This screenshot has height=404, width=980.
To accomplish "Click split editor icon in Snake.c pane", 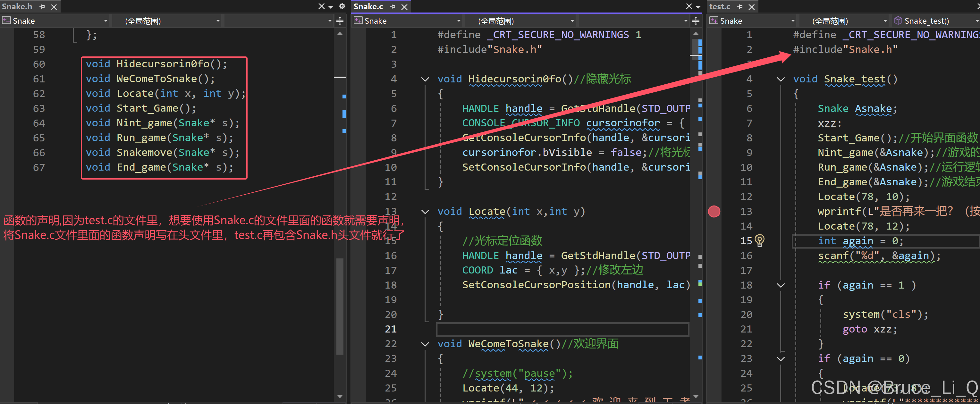I will click(x=696, y=21).
